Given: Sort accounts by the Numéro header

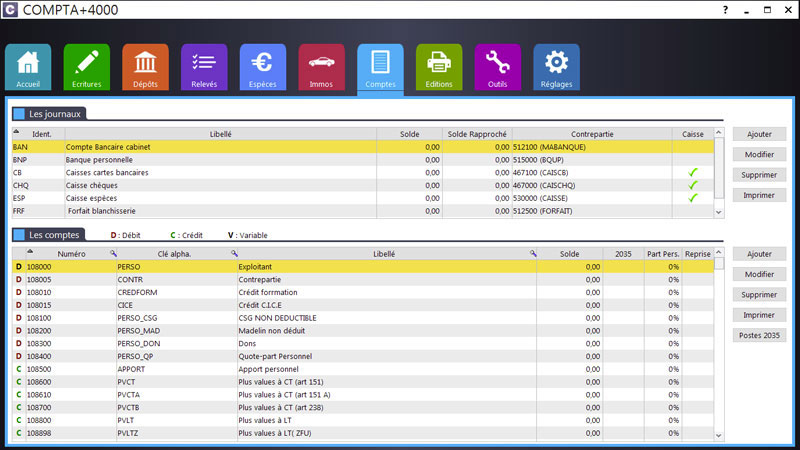Looking at the screenshot, I should point(71,254).
